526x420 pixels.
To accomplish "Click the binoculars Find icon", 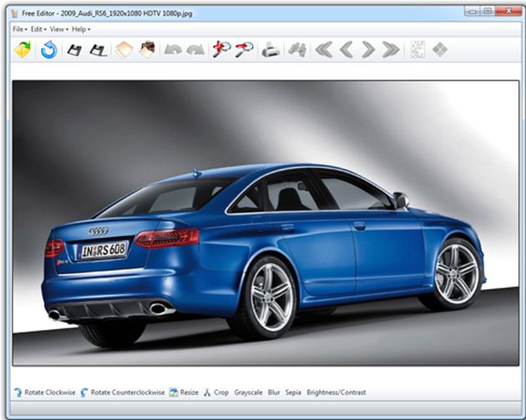I will (297, 49).
